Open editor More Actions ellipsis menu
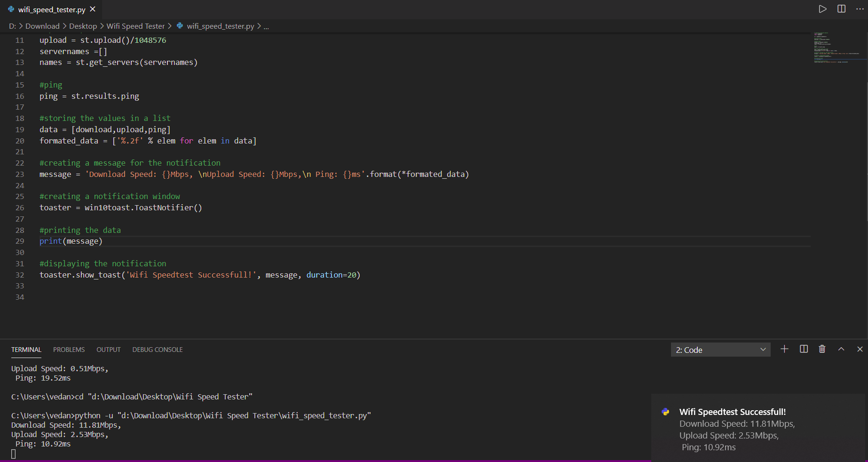Image resolution: width=868 pixels, height=462 pixels. (860, 9)
